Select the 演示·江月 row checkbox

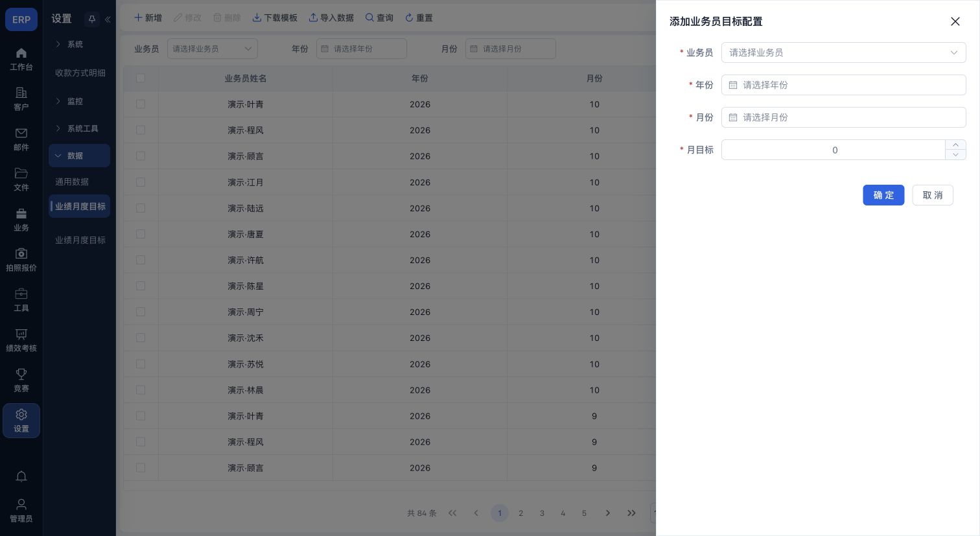click(x=141, y=182)
